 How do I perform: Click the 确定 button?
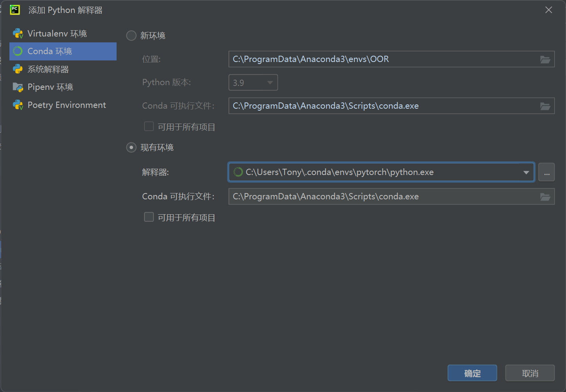pyautogui.click(x=472, y=373)
